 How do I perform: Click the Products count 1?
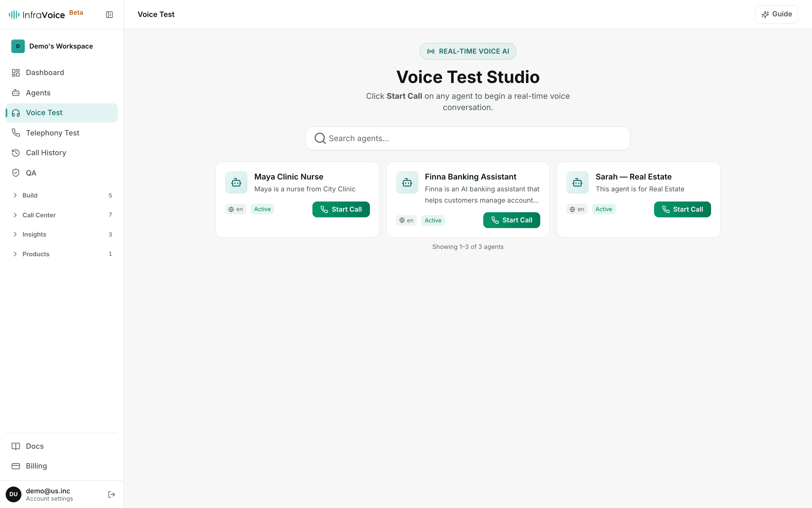point(110,254)
